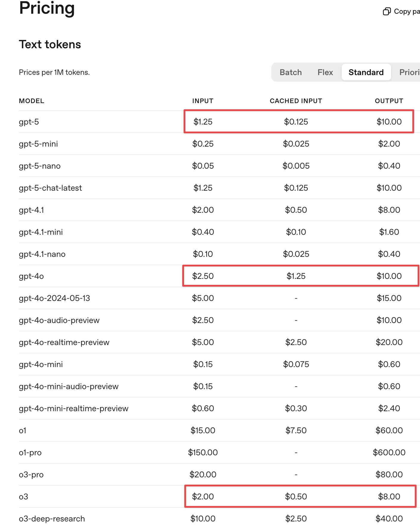The height and width of the screenshot is (528, 420).
Task: Switch to the Flex pricing tab
Action: 325,72
